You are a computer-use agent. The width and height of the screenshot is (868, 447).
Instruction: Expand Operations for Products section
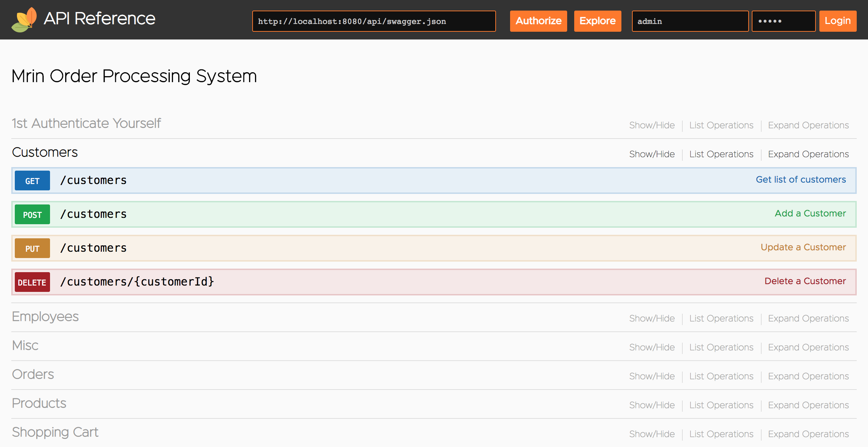click(x=808, y=405)
